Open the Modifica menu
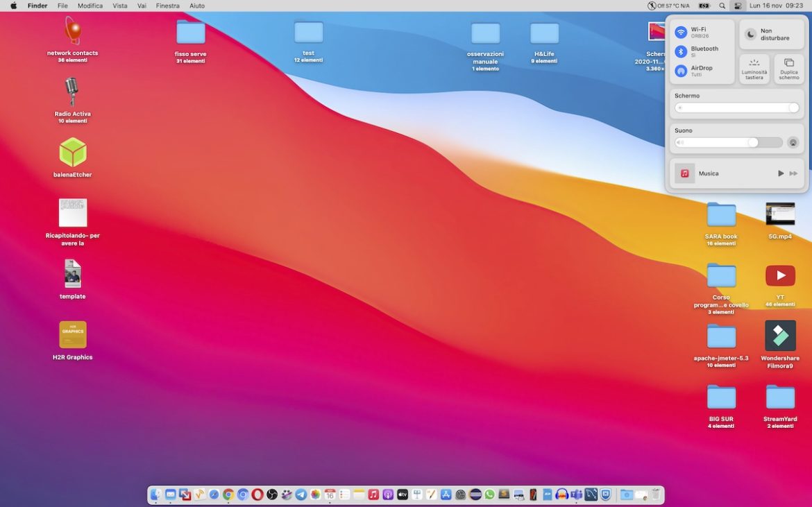Image resolution: width=812 pixels, height=507 pixels. point(90,6)
